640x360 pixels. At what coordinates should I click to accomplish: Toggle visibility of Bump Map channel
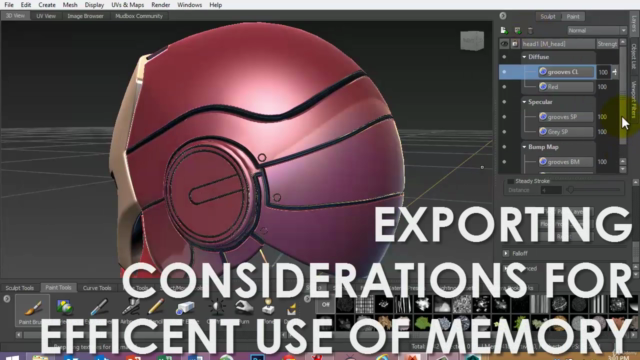click(x=504, y=147)
